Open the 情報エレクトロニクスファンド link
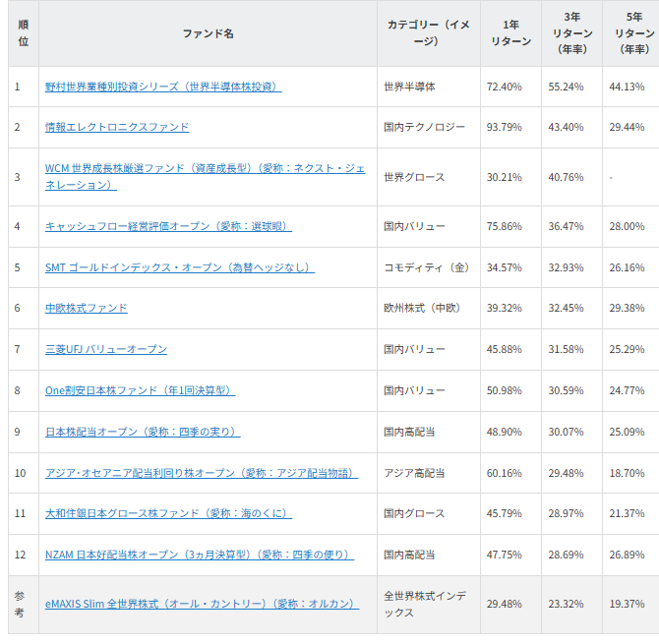The image size is (659, 644). 117,127
